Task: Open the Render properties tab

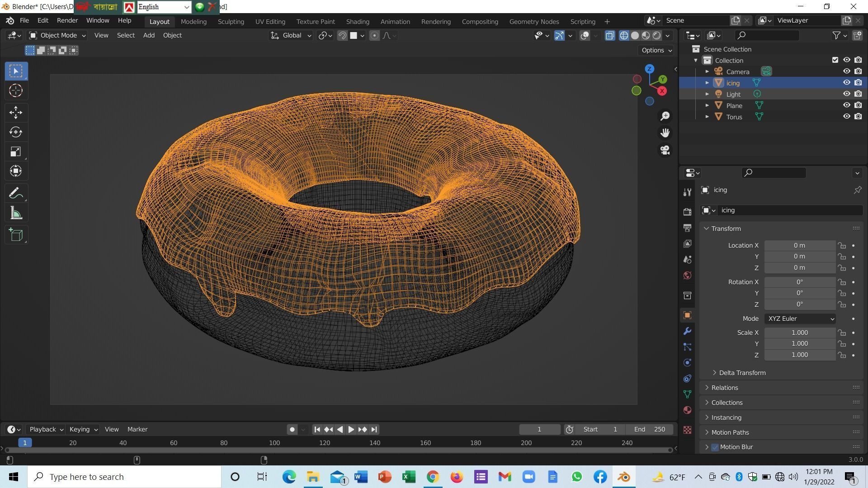Action: (687, 212)
